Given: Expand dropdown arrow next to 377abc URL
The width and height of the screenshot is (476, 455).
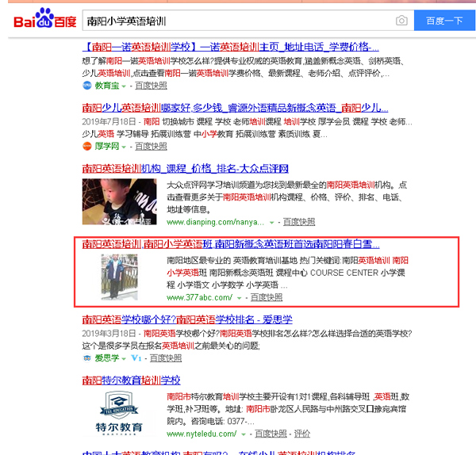Looking at the screenshot, I should pos(240,299).
